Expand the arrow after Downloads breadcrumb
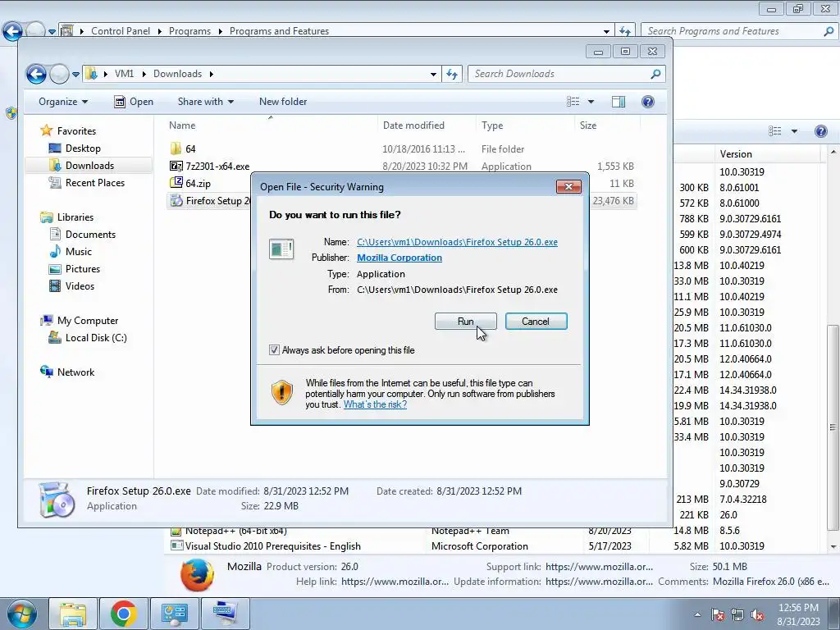840x630 pixels. (211, 75)
